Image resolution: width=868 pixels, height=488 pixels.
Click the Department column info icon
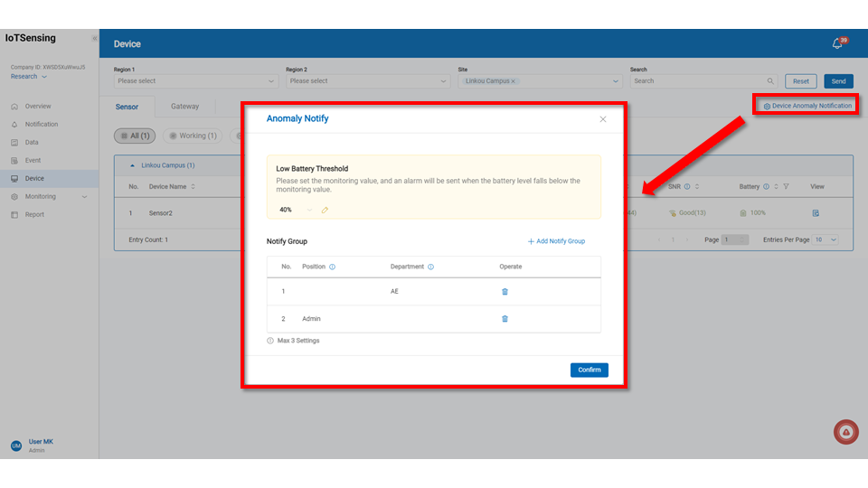pyautogui.click(x=430, y=267)
